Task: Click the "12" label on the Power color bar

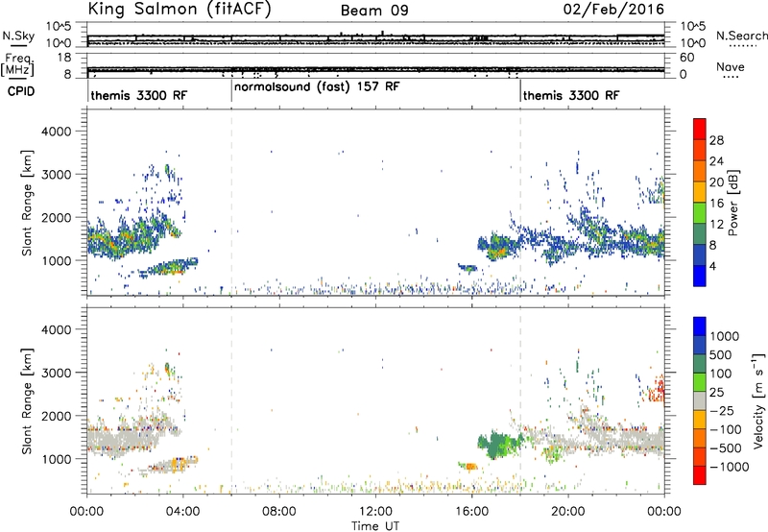Action: click(716, 225)
